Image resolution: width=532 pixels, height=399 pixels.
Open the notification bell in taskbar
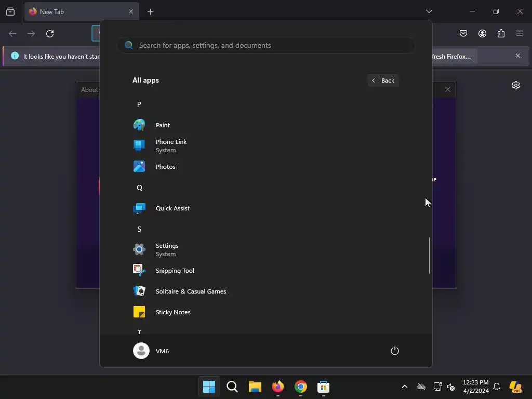(497, 387)
